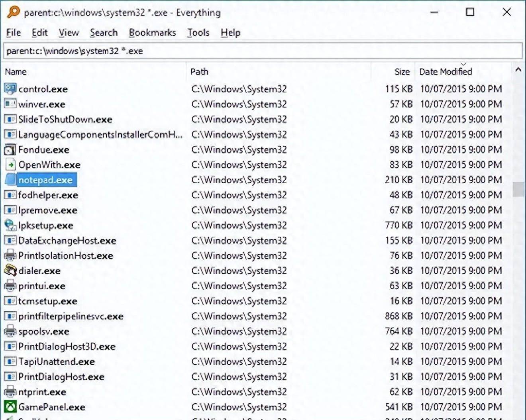Sort results by Path column header
Viewport: 526px width, 420px height.
tap(279, 72)
